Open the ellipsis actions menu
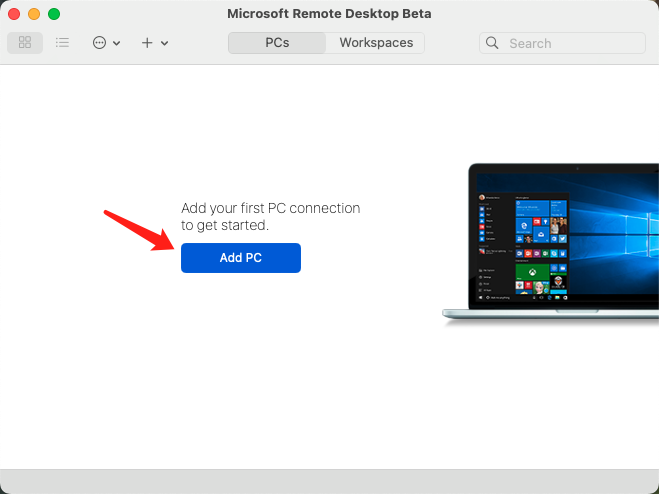The height and width of the screenshot is (494, 659). (x=106, y=42)
